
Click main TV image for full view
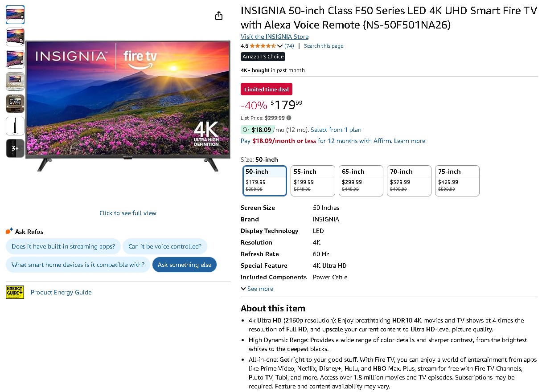127,106
